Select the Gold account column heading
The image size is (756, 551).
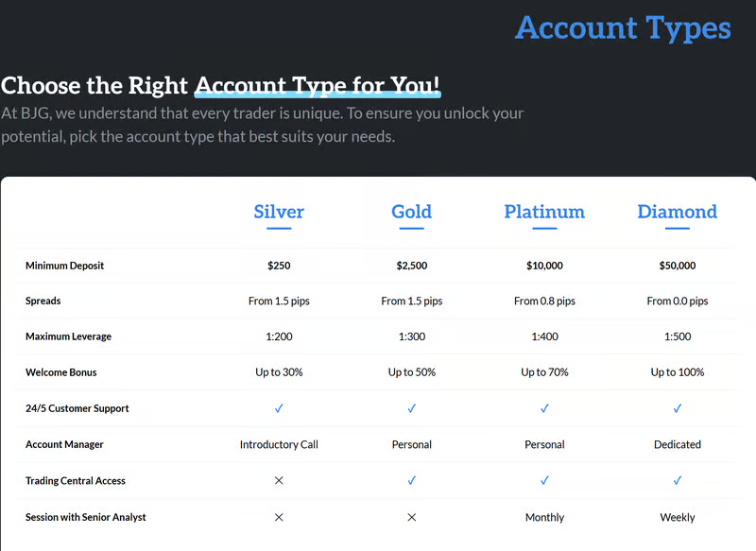412,212
